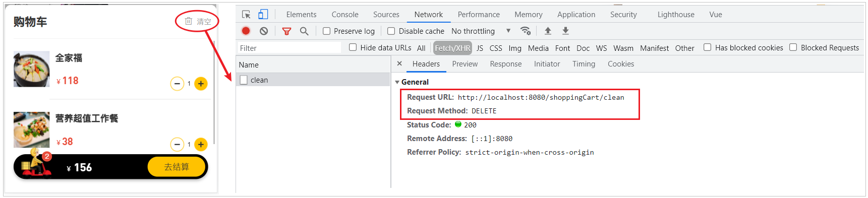Click the clear network log icon
868x198 pixels.
coord(264,31)
